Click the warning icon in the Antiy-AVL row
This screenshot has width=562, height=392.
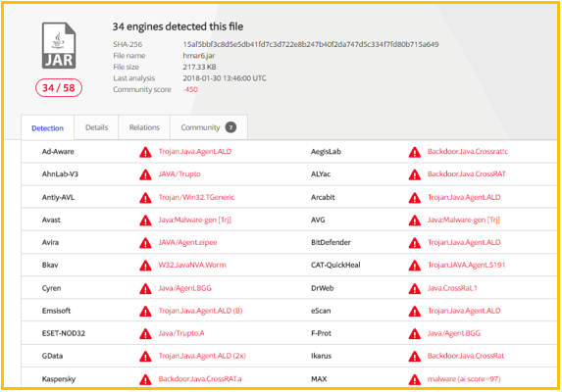click(x=145, y=198)
